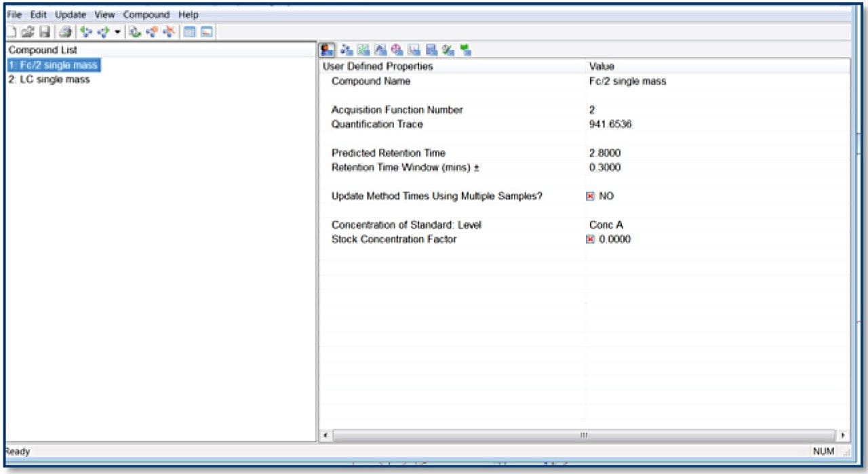The image size is (868, 474).
Task: Click the horizontal scrollbar right arrow
Action: pyautogui.click(x=843, y=435)
